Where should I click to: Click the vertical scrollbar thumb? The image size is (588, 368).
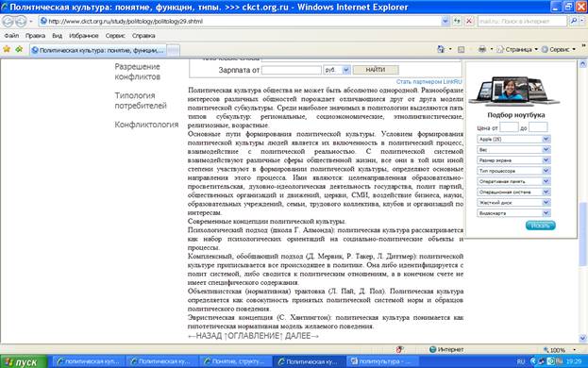pos(582,234)
